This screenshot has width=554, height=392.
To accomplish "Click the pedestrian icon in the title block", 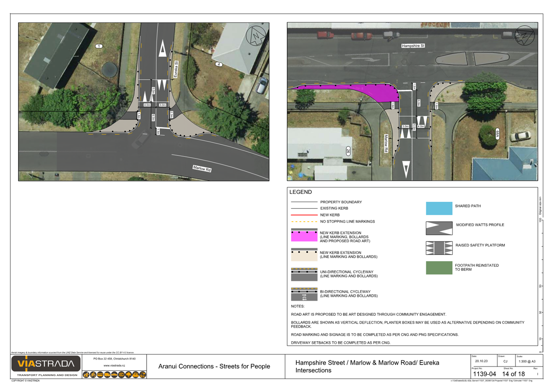I will 86,375.
